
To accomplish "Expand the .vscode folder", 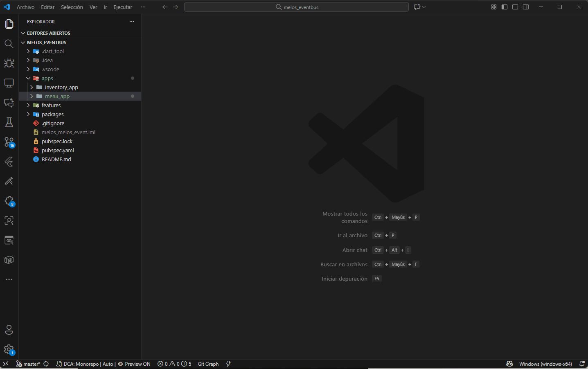I will tap(80, 70).
